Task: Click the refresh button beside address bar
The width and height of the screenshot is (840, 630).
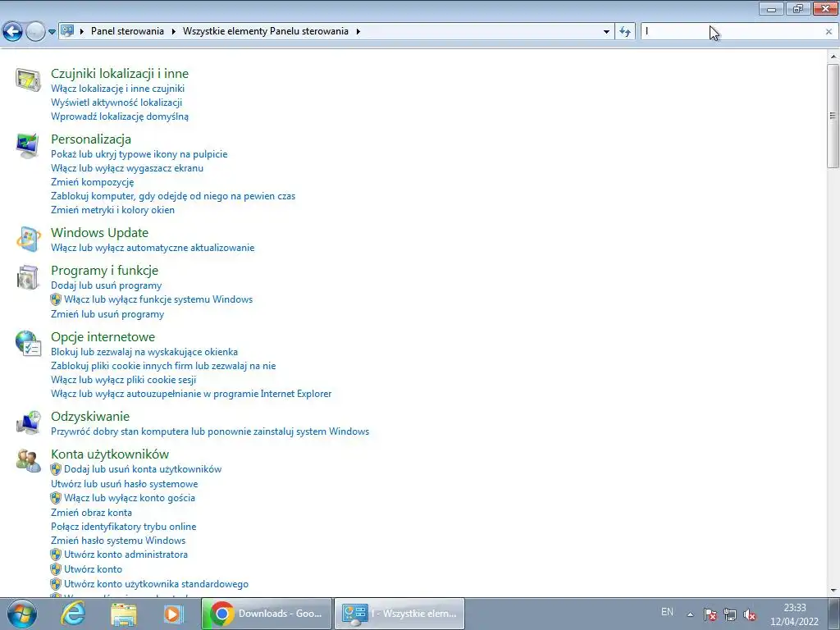Action: click(624, 32)
